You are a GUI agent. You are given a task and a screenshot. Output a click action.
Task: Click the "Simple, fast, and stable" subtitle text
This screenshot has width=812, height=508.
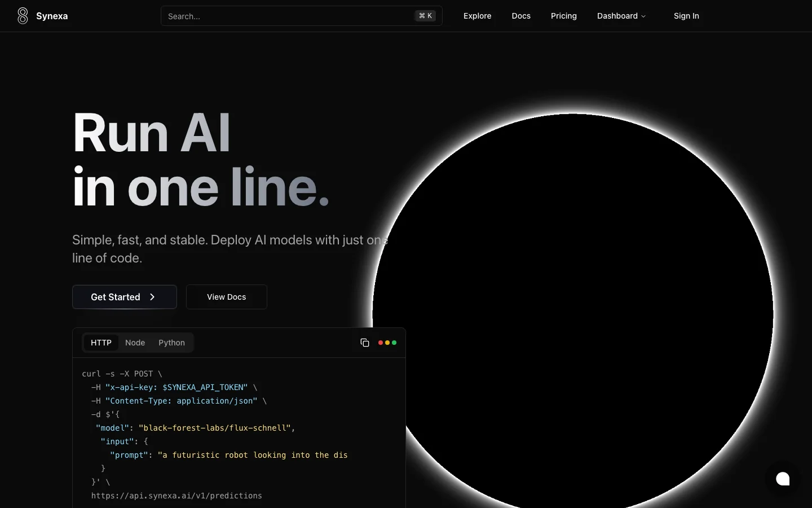click(230, 249)
